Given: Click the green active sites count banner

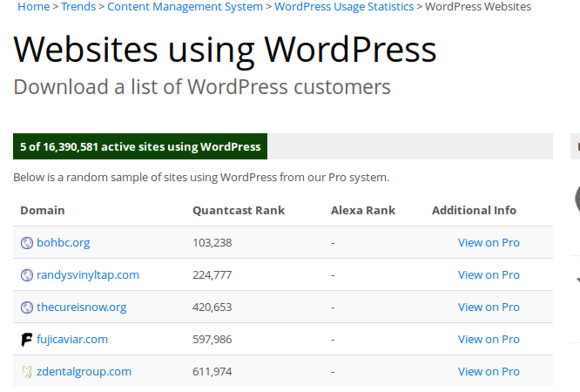Looking at the screenshot, I should [x=140, y=146].
